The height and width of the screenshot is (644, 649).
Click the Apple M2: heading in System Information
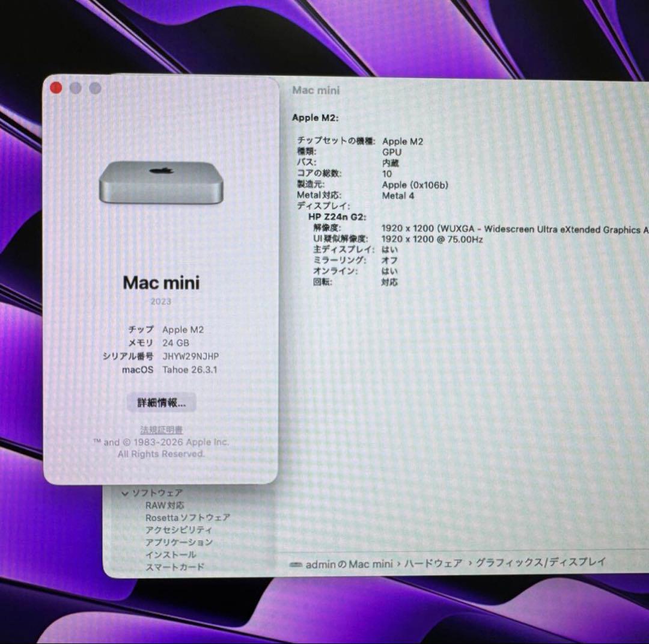[315, 118]
